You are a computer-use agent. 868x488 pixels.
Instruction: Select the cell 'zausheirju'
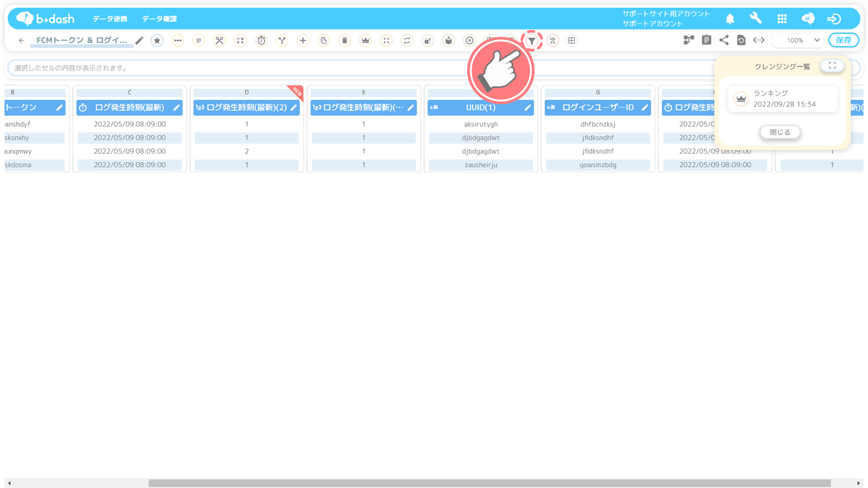pyautogui.click(x=481, y=165)
